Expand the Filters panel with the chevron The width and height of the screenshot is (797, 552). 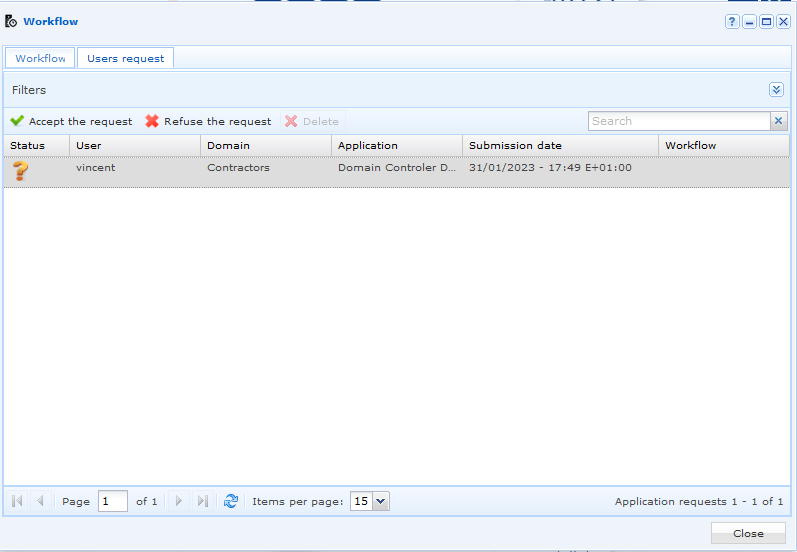776,89
